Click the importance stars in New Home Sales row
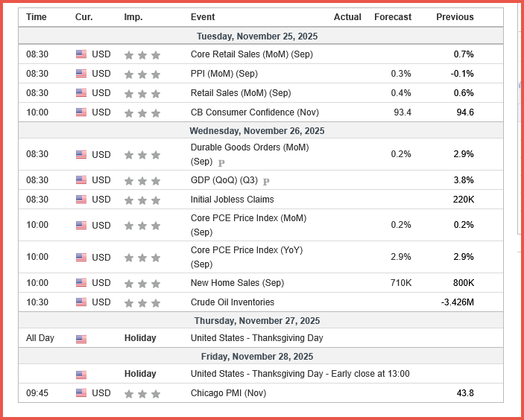The image size is (524, 420). tap(142, 284)
